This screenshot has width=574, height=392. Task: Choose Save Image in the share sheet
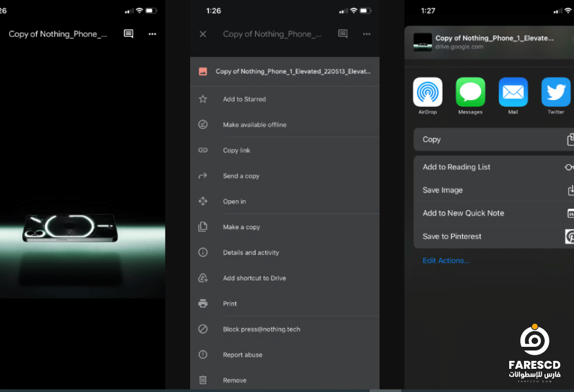pyautogui.click(x=494, y=190)
